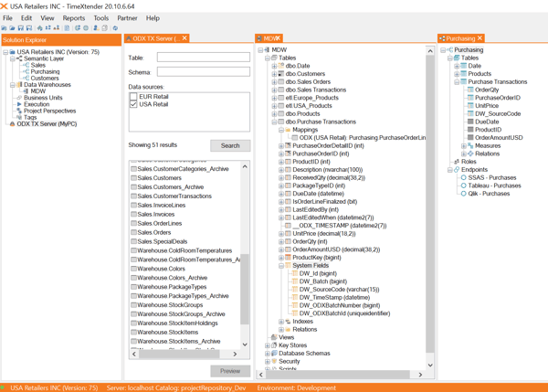The width and height of the screenshot is (548, 392).
Task: Click the open-folder icon in the toolbar
Action: point(12,28)
